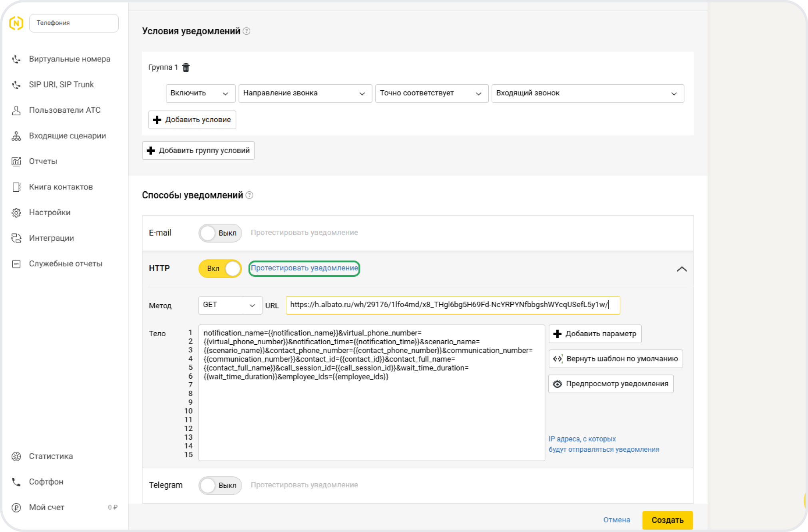Collapse the HTTP section with the chevron
This screenshot has width=808, height=532.
point(682,269)
